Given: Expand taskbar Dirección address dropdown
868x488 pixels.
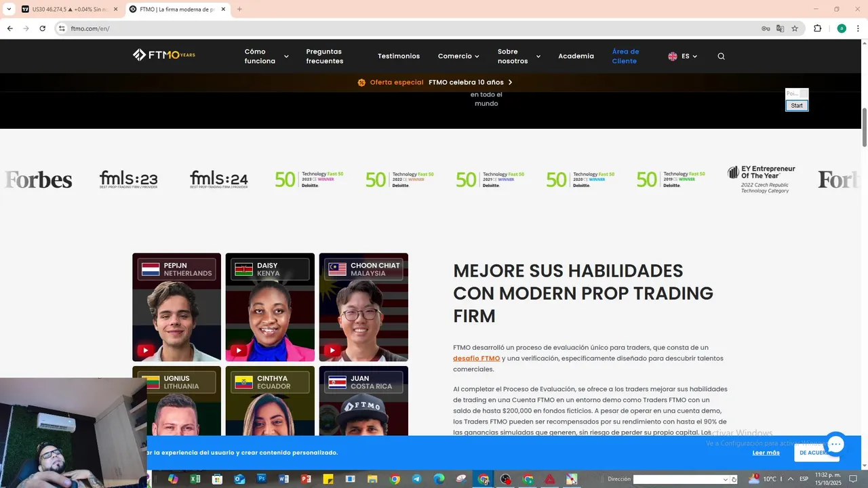Looking at the screenshot, I should pyautogui.click(x=726, y=479).
